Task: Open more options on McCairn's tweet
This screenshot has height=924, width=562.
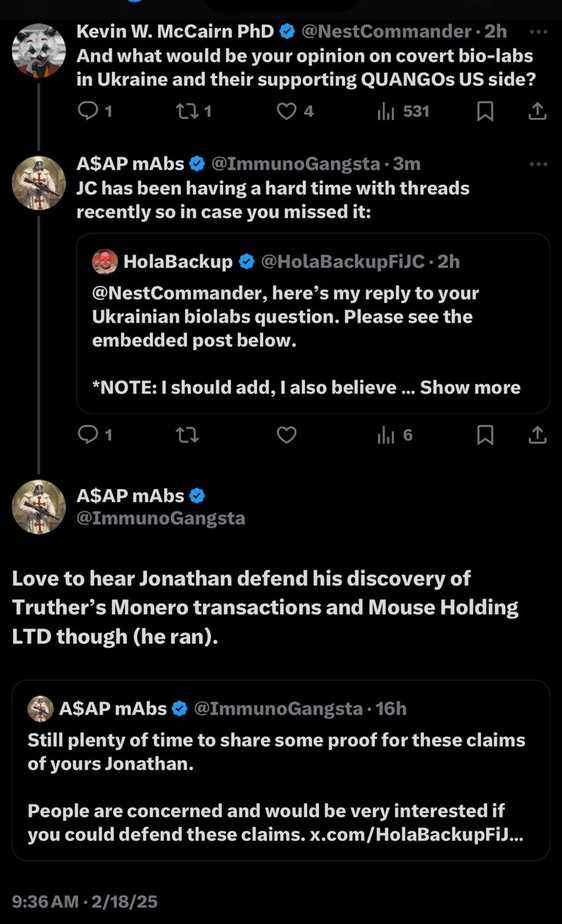Action: 539,32
